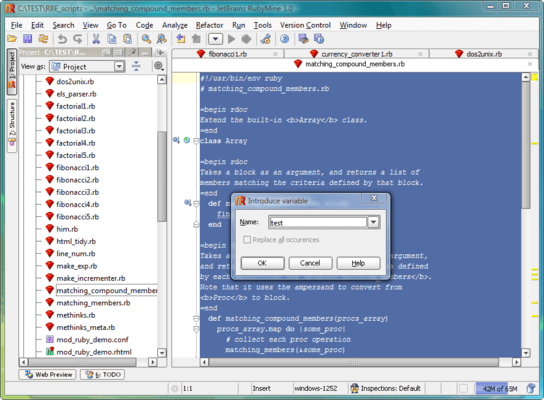Viewport: 544px width, 400px height.
Task: Toggle the Replace all occurrences checkbox
Action: (x=247, y=240)
